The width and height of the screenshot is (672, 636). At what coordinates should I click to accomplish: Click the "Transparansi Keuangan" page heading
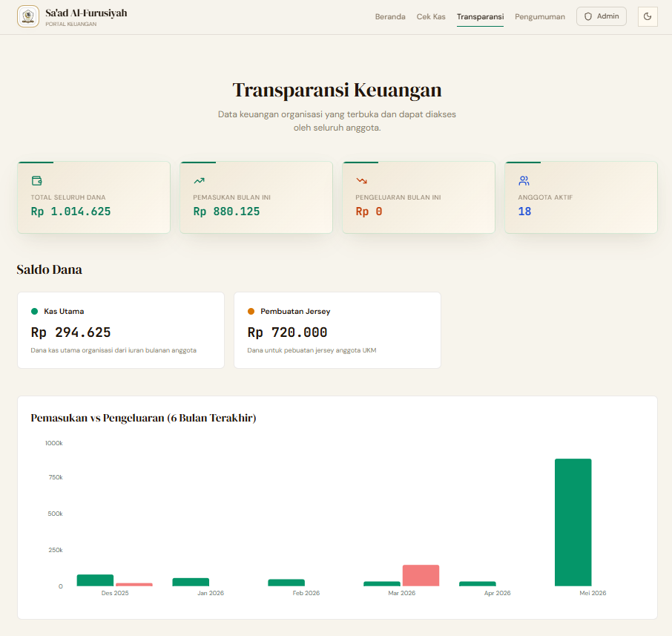[337, 90]
